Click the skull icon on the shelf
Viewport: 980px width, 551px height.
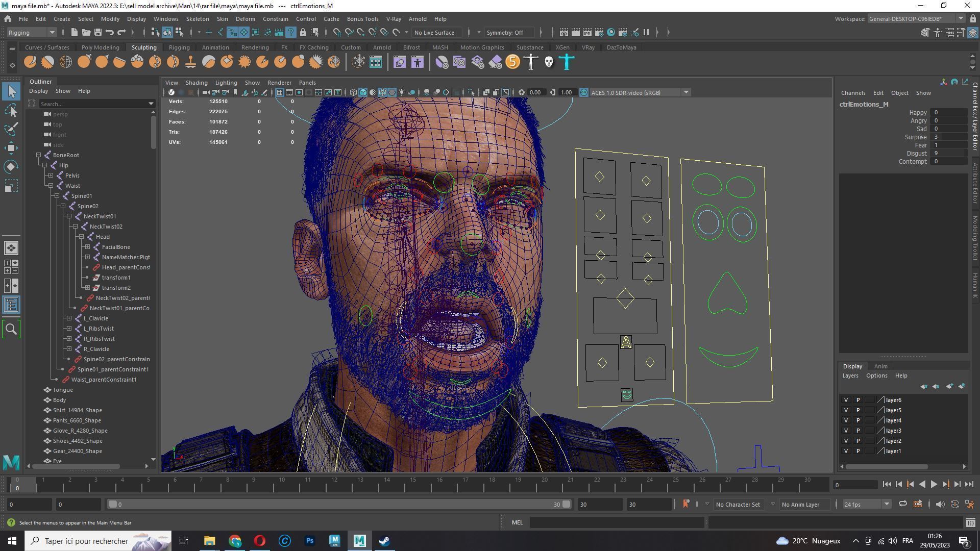tap(549, 62)
